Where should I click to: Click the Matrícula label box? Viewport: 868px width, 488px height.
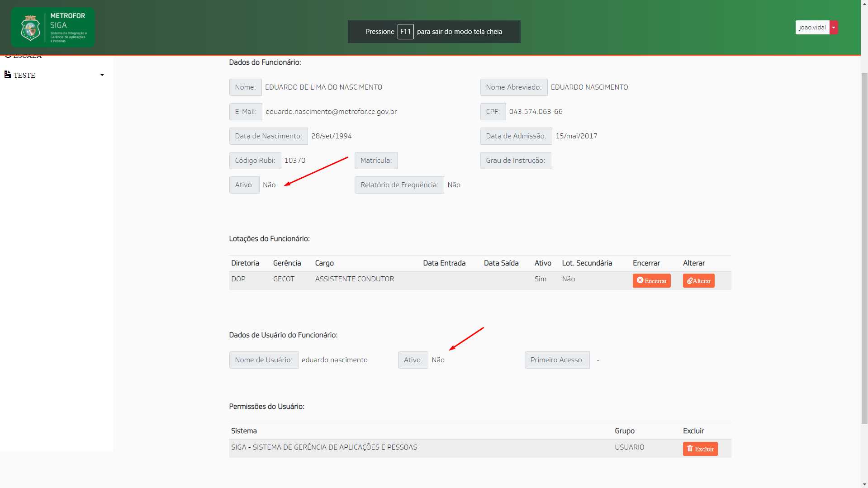click(x=376, y=161)
